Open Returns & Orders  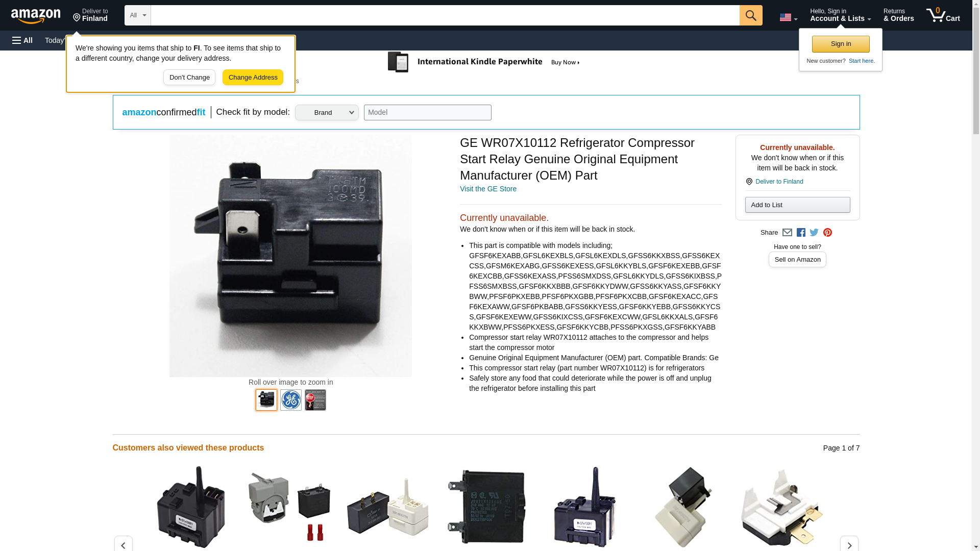(898, 15)
